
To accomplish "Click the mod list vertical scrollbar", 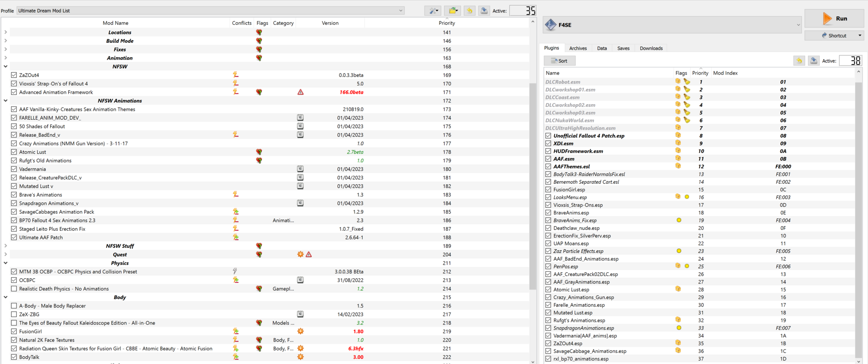I will click(533, 181).
